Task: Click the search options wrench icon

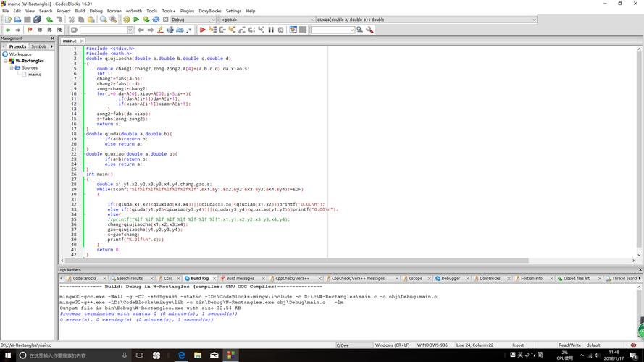Action: tap(369, 30)
